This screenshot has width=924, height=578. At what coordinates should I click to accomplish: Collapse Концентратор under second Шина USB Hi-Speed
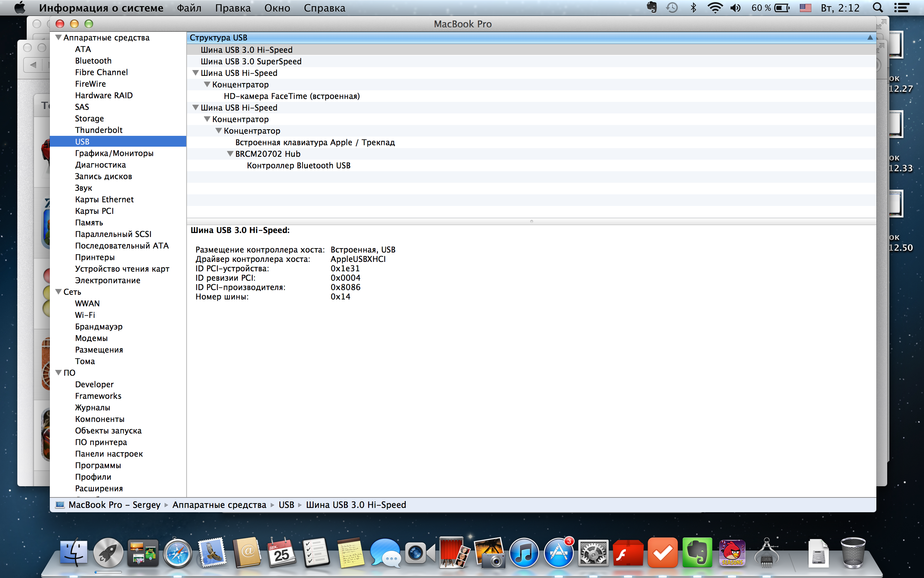click(207, 119)
